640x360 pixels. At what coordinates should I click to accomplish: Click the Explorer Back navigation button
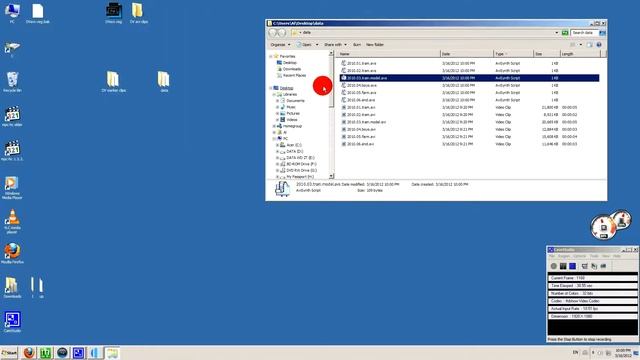coord(273,33)
